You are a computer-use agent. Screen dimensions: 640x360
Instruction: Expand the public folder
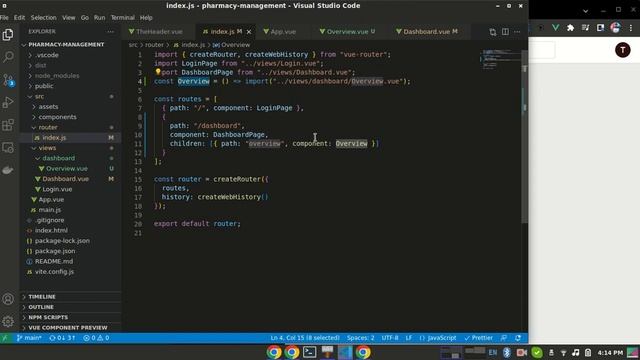coord(44,86)
